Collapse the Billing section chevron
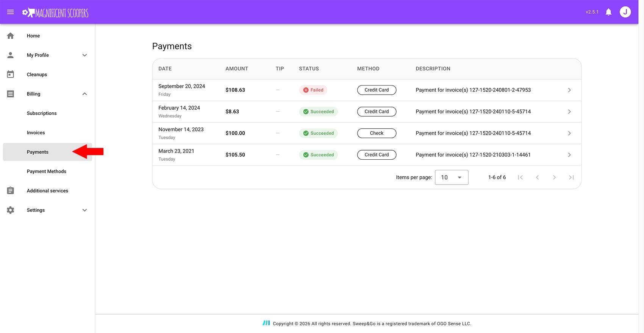 pos(85,94)
